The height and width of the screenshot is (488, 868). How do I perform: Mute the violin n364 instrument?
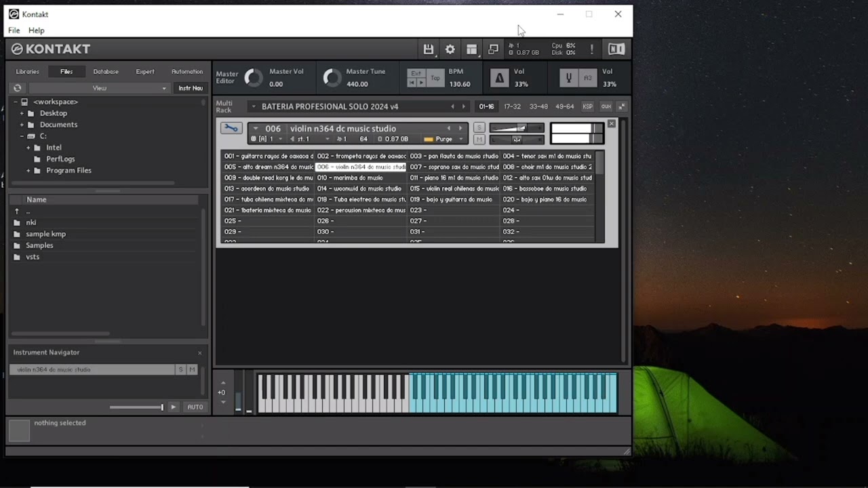[479, 139]
